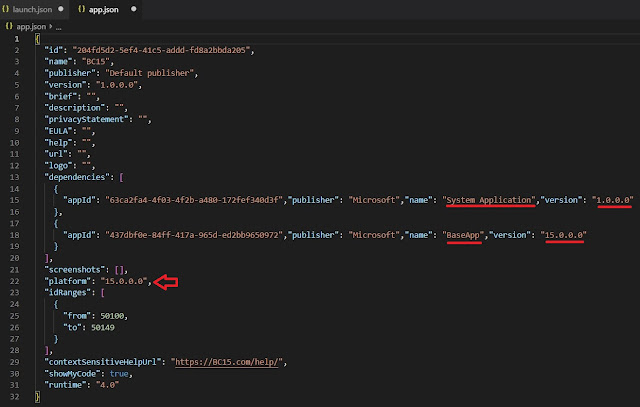
Task: Click the "brief" key on line 6
Action: point(63,96)
